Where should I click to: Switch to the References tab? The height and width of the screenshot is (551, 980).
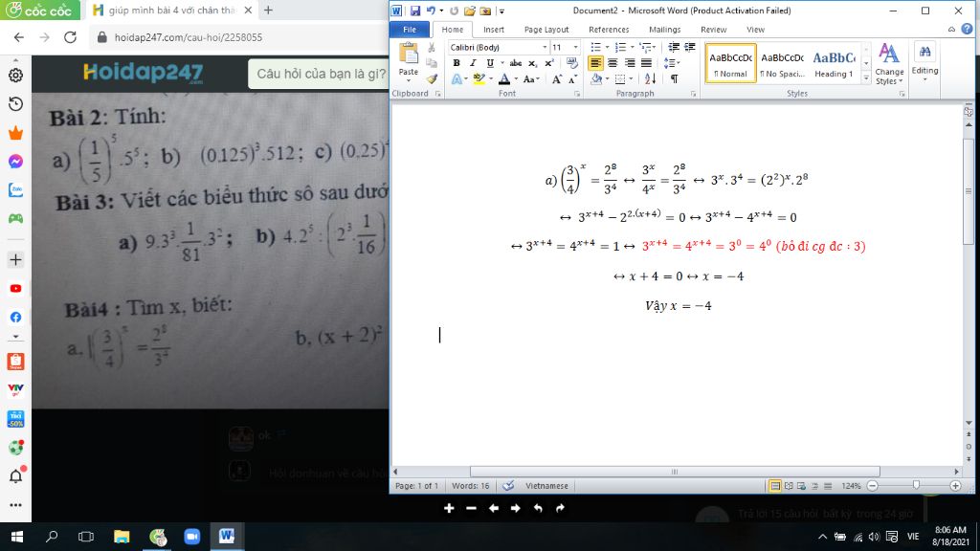tap(608, 30)
